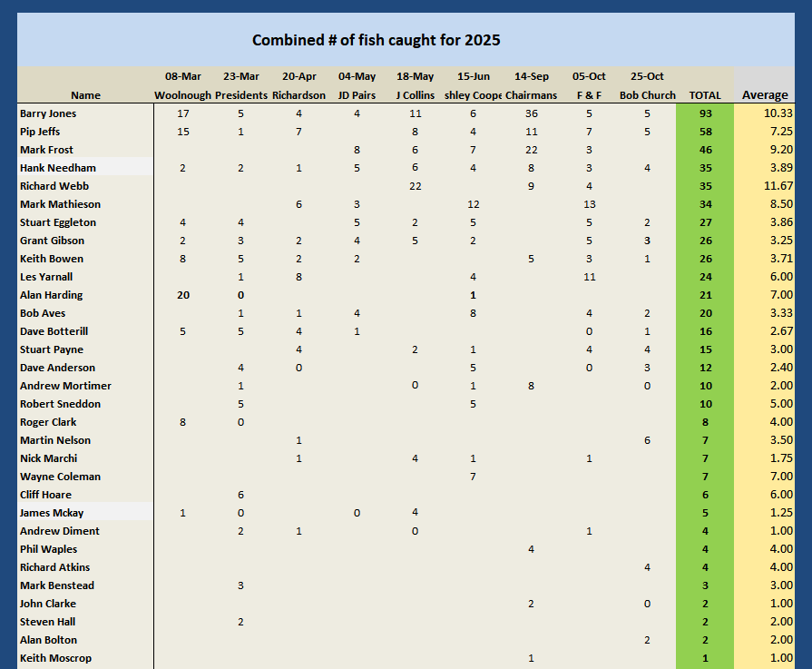Screen dimensions: 812x669
Task: Select the TOTAL column header
Action: coord(705,95)
